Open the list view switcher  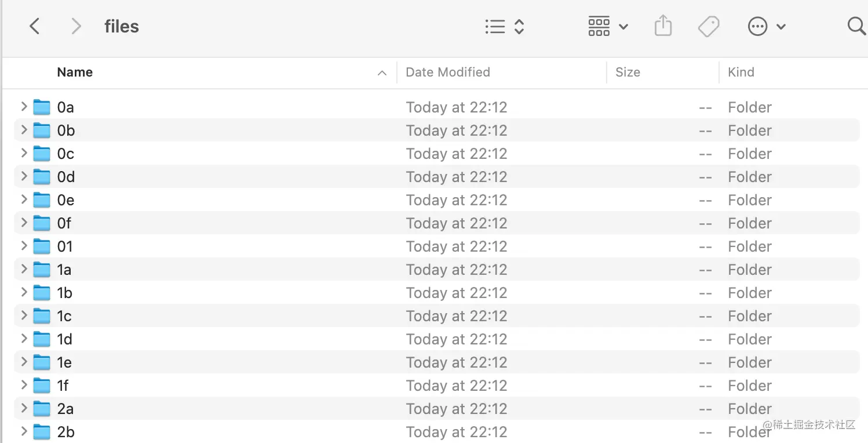coord(504,26)
